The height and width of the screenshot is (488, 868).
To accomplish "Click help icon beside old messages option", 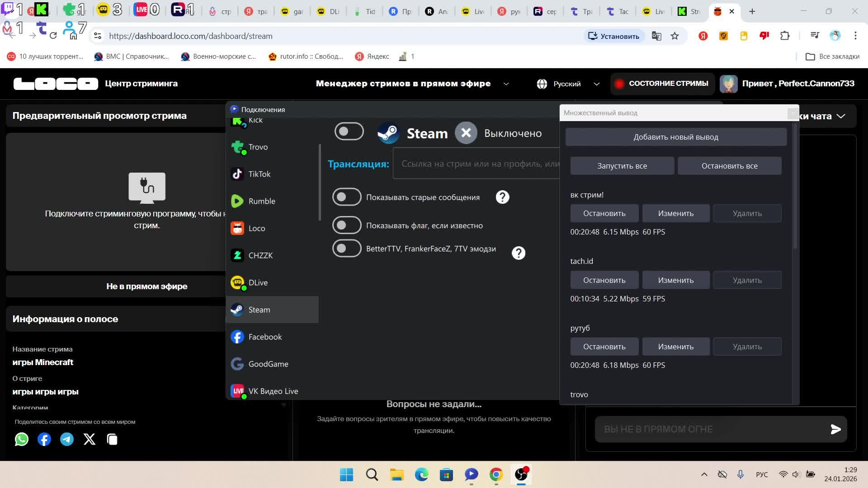I will 502,197.
